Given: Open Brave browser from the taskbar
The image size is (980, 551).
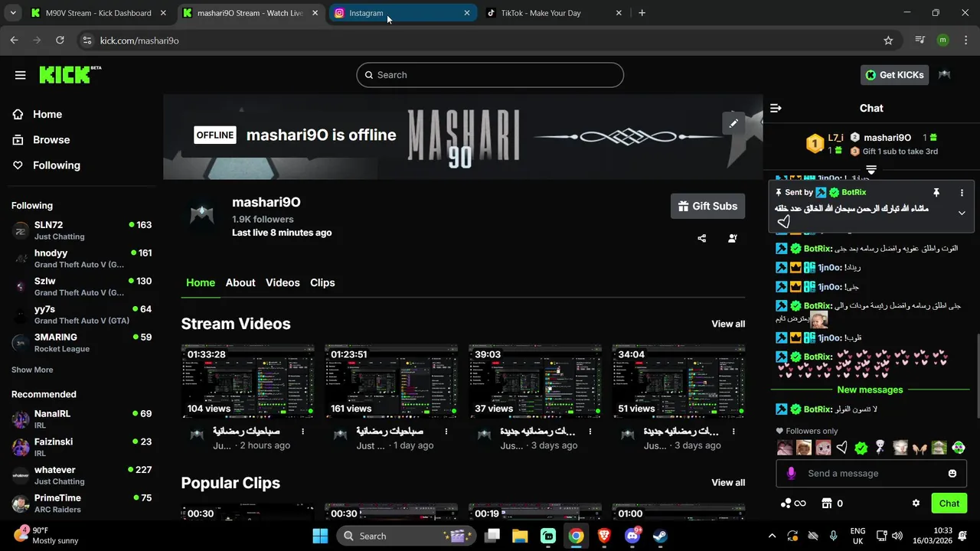Looking at the screenshot, I should [604, 536].
